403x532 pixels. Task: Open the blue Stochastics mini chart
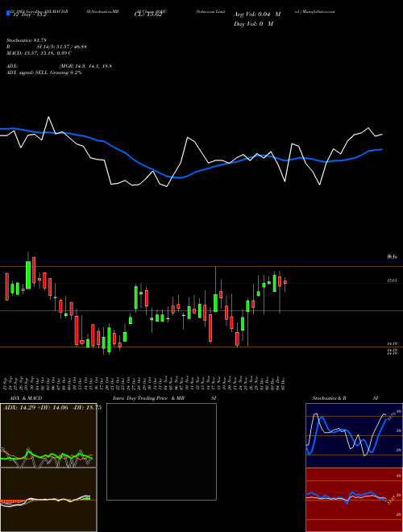click(x=354, y=435)
